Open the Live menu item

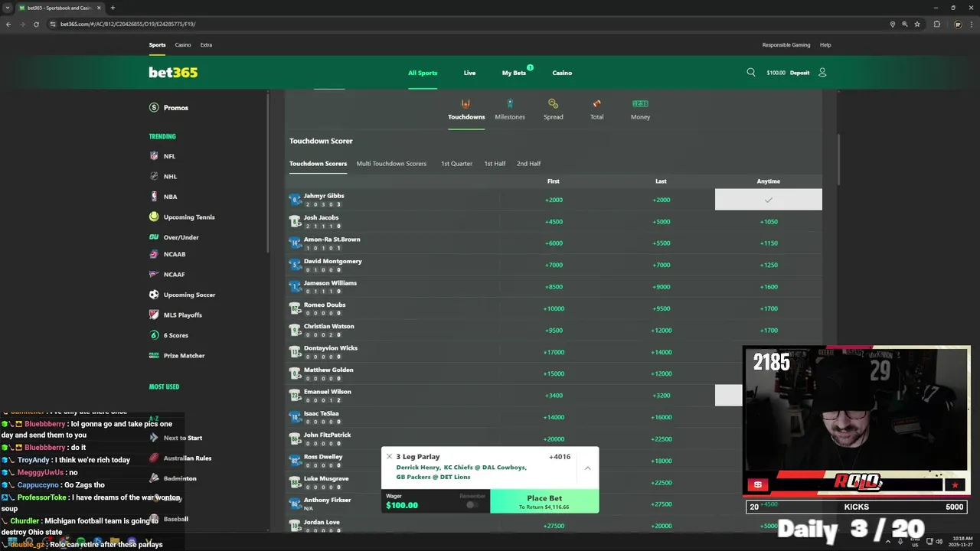pos(469,73)
